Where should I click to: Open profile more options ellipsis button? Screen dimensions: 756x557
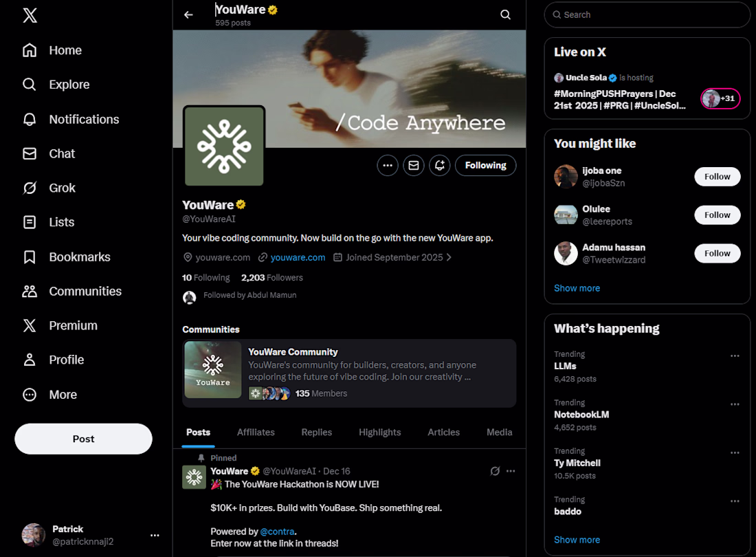click(388, 166)
